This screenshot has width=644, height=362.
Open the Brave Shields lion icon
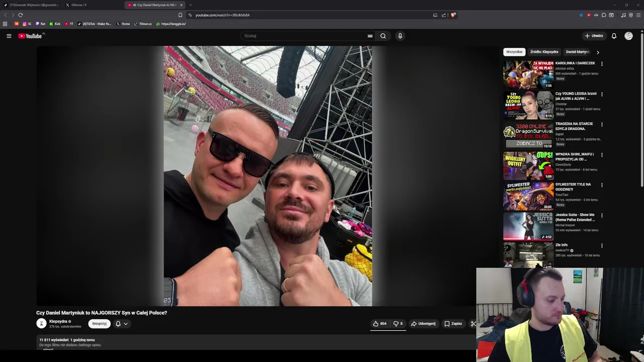click(x=453, y=15)
